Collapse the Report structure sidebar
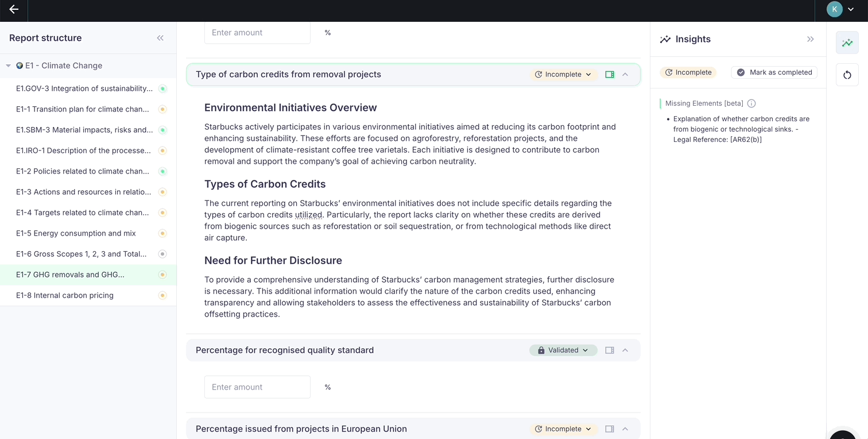 [160, 38]
